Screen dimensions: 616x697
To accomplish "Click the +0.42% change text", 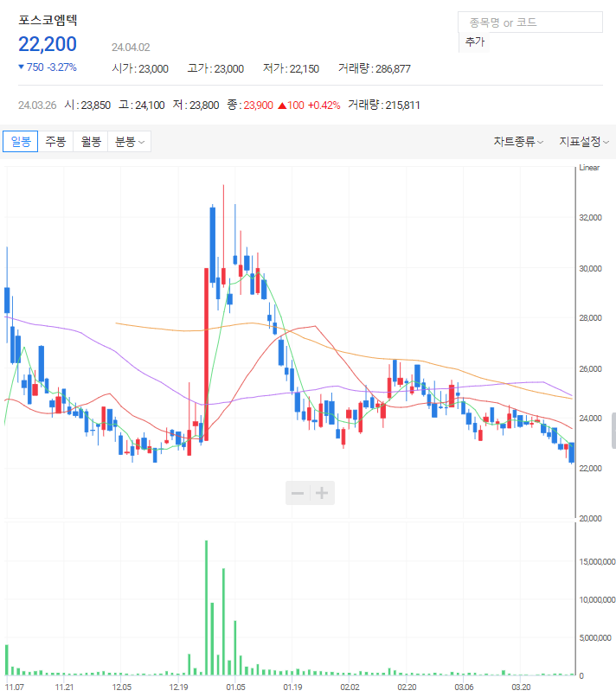I will click(x=324, y=106).
